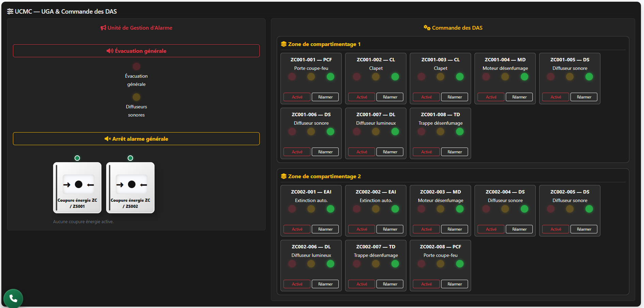
Task: Rearm ZC001-003 Clapet
Action: click(455, 97)
